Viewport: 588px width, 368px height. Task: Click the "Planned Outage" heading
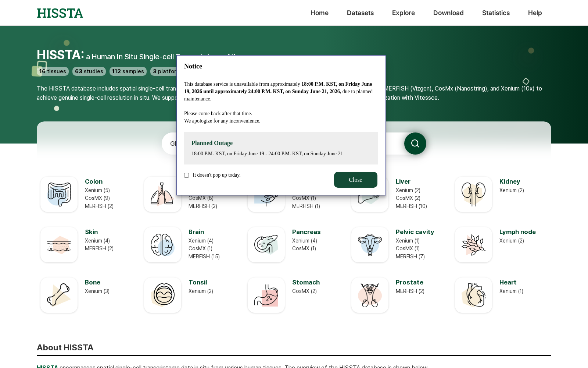(x=212, y=143)
